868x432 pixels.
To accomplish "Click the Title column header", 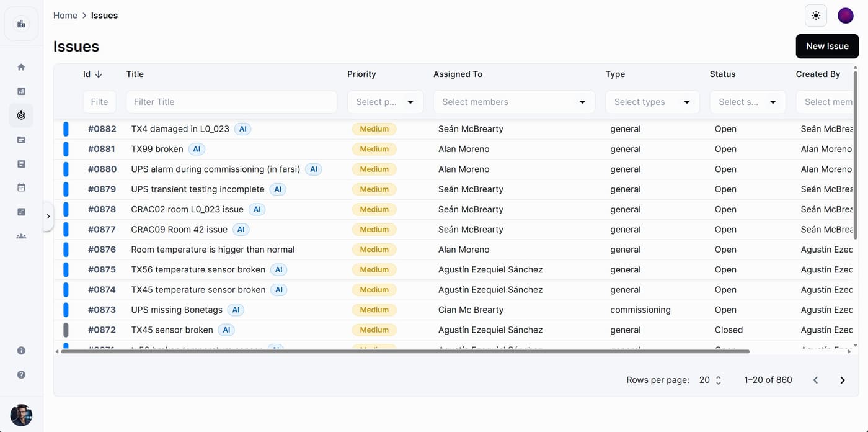I will (135, 74).
